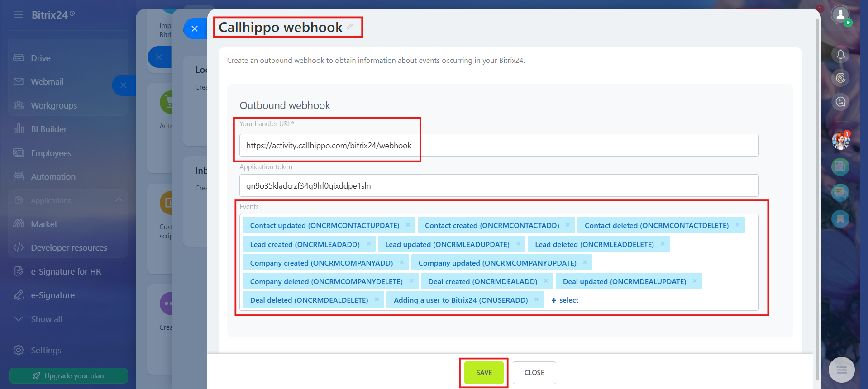Click the Application token field
The width and height of the screenshot is (868, 389).
[x=499, y=185]
